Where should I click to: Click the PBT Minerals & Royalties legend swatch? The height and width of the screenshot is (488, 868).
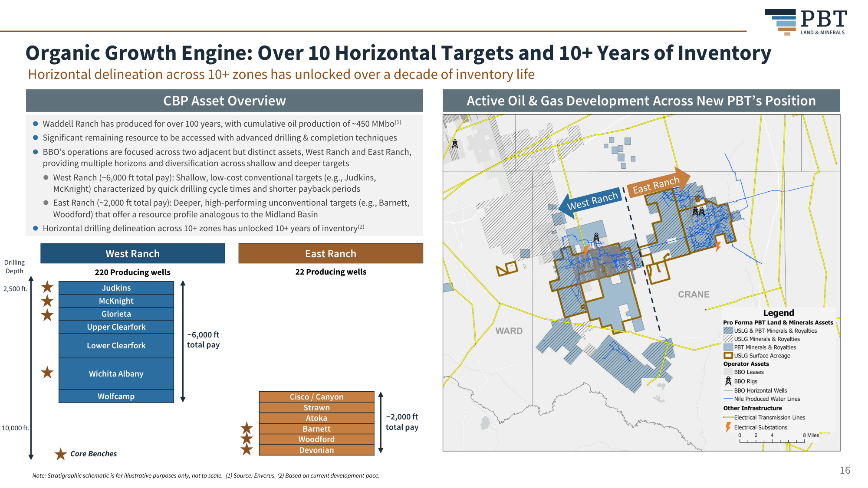tap(728, 347)
